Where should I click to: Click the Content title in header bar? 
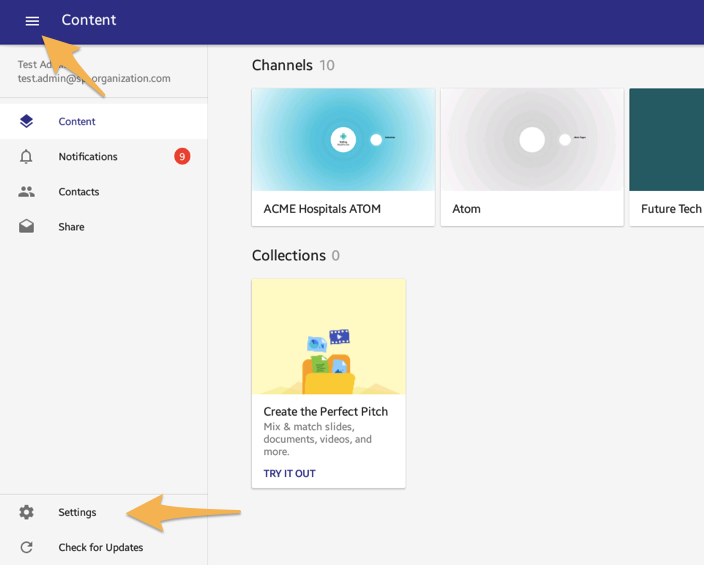[89, 20]
